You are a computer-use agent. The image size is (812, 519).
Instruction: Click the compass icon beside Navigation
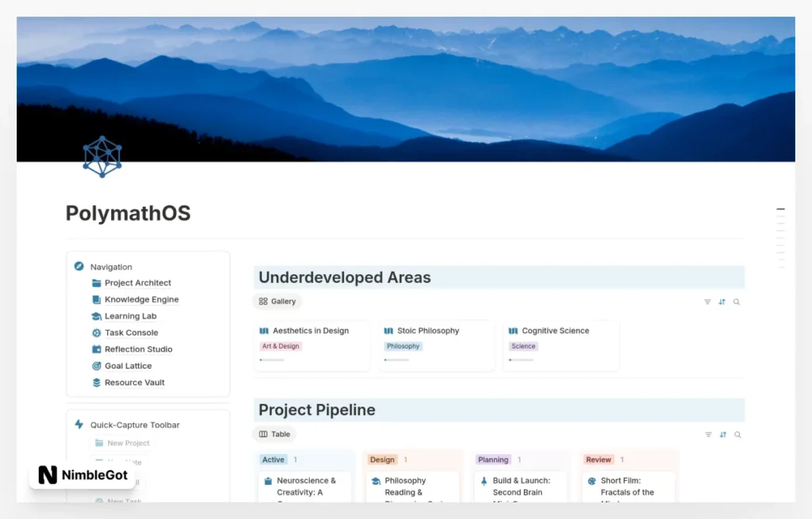[79, 267]
